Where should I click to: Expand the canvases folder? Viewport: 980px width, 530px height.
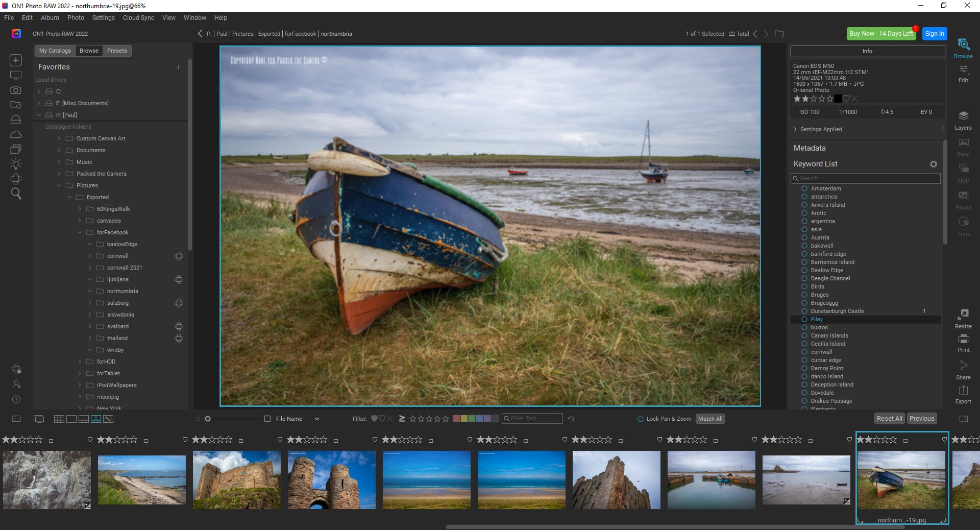coord(80,221)
